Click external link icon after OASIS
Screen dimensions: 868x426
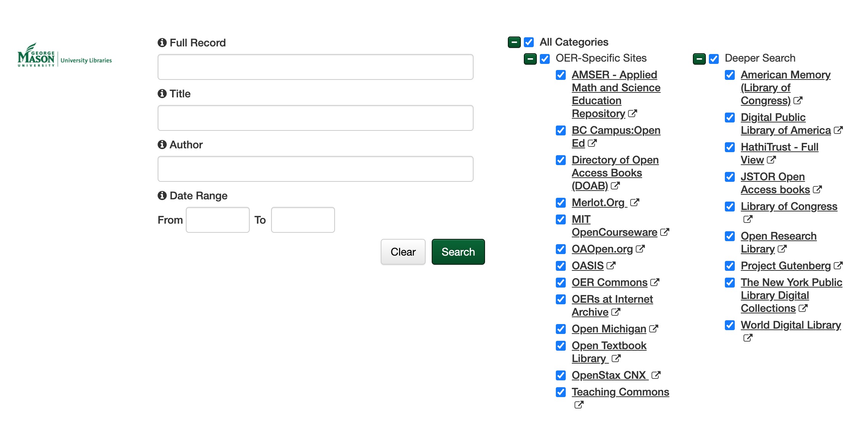611,265
